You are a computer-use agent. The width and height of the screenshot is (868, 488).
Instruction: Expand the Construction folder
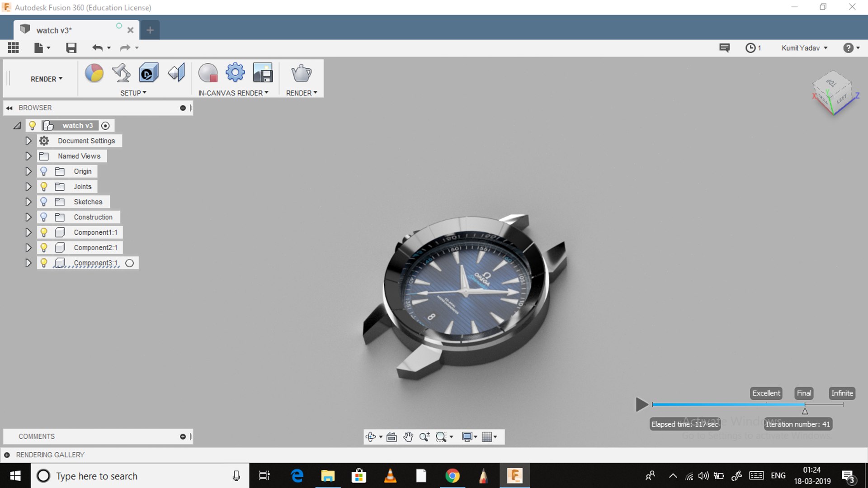click(28, 217)
